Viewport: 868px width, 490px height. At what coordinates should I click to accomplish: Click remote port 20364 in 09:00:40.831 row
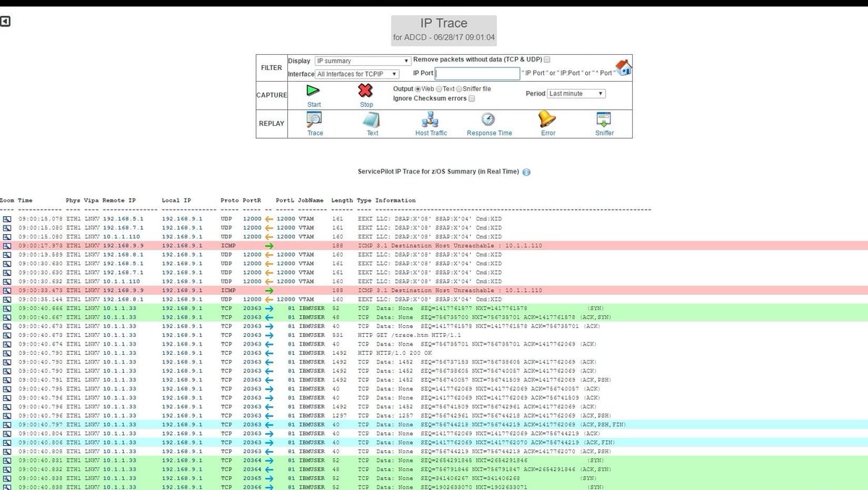[252, 460]
